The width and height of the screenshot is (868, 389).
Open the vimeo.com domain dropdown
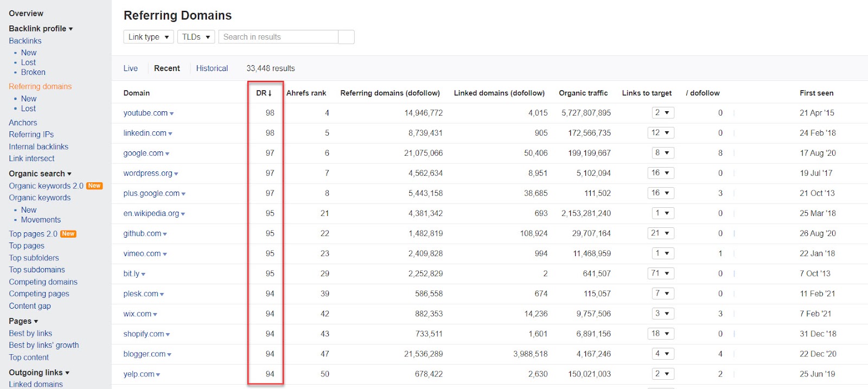coord(164,254)
